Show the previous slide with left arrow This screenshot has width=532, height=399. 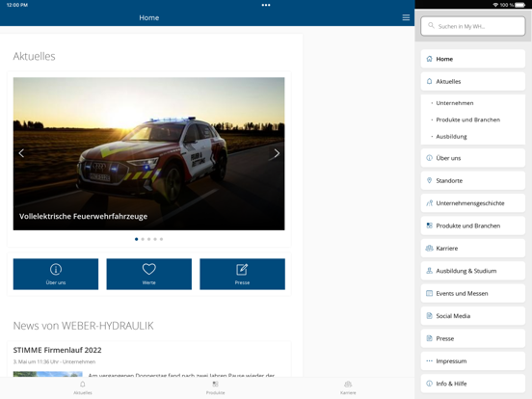pos(21,153)
